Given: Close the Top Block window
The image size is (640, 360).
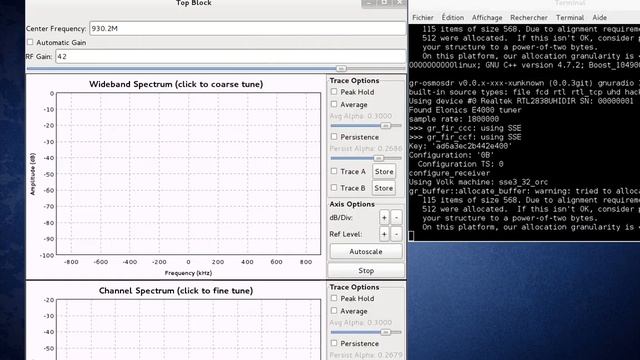Looking at the screenshot, I should pos(400,2).
